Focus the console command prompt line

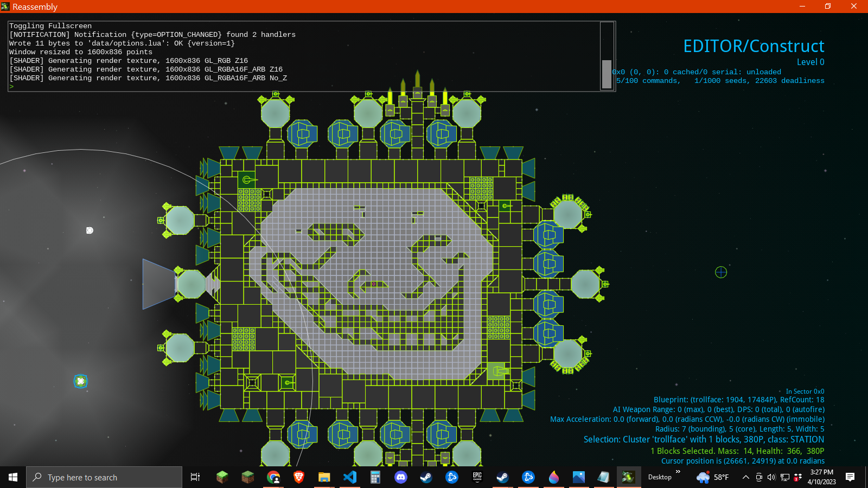coord(304,87)
